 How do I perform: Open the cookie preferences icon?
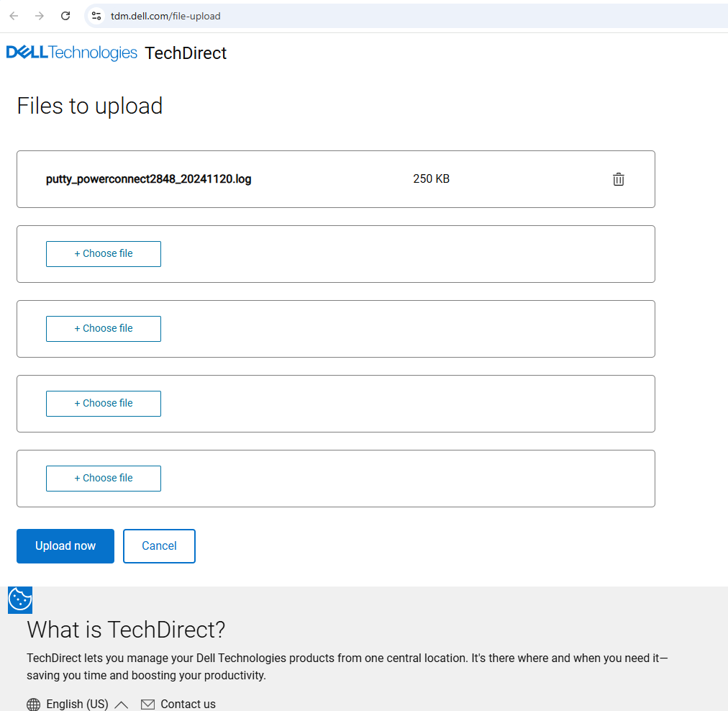click(20, 599)
